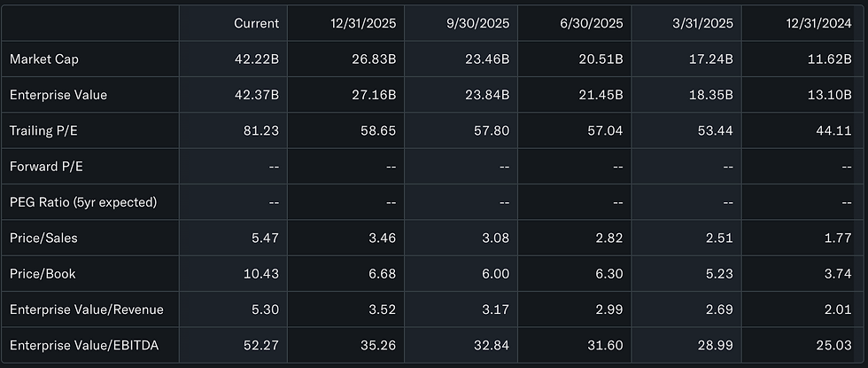Select the 6/30/2025 column header
Image resolution: width=868 pixels, height=368 pixels.
pyautogui.click(x=593, y=23)
